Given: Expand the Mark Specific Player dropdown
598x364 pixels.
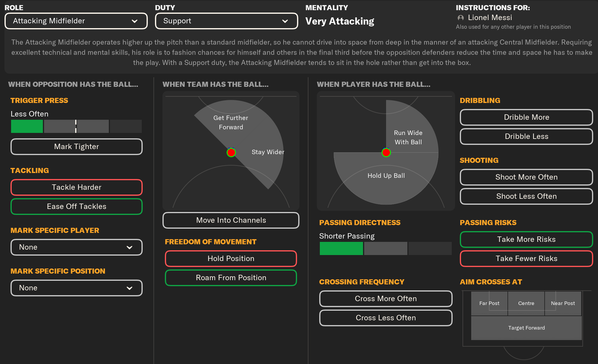Looking at the screenshot, I should click(76, 247).
